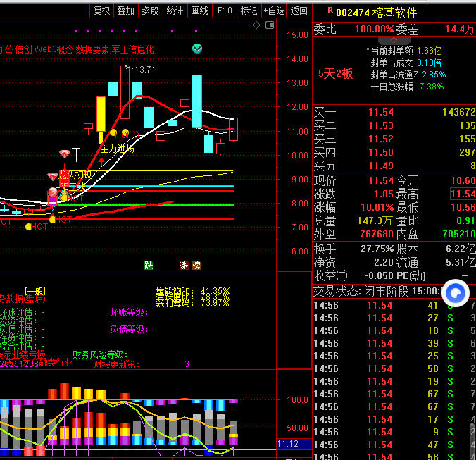
Task: Open the 标记 mark menu
Action: point(249,11)
